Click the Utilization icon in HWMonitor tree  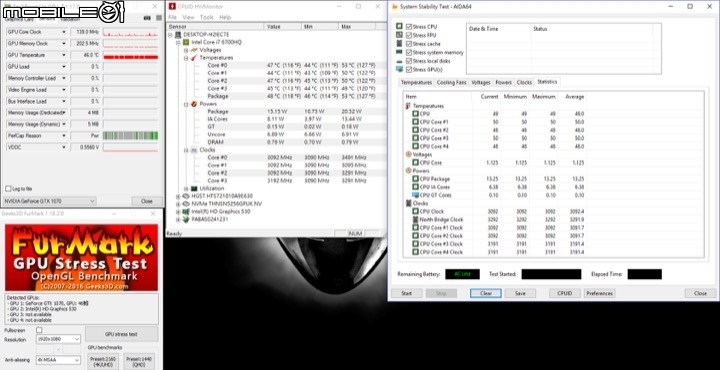point(194,189)
